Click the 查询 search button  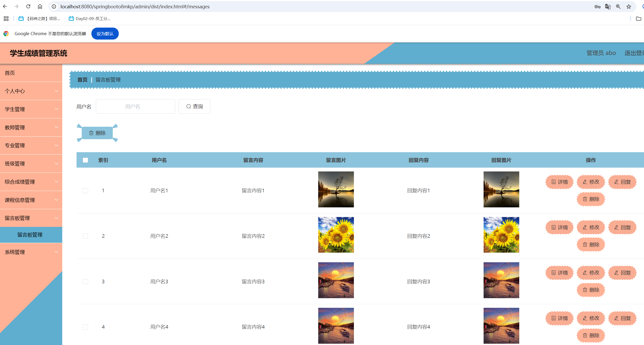tap(194, 106)
